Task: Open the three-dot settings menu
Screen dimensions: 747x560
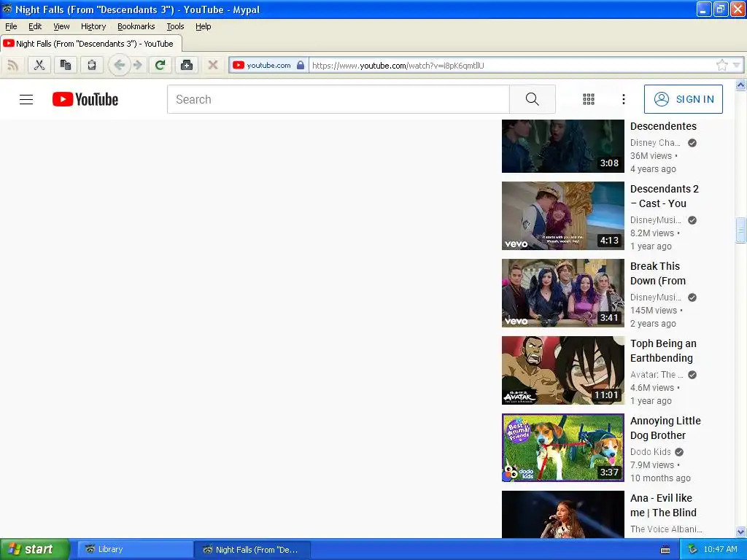Action: (624, 99)
